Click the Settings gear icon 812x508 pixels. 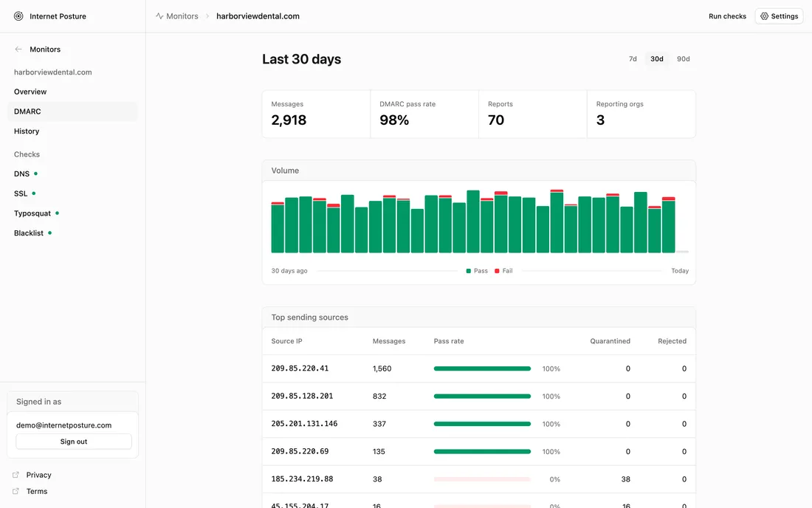tap(764, 16)
